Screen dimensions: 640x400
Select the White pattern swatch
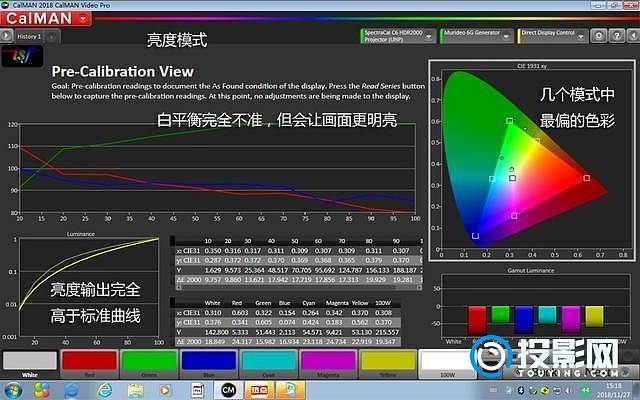(29, 364)
